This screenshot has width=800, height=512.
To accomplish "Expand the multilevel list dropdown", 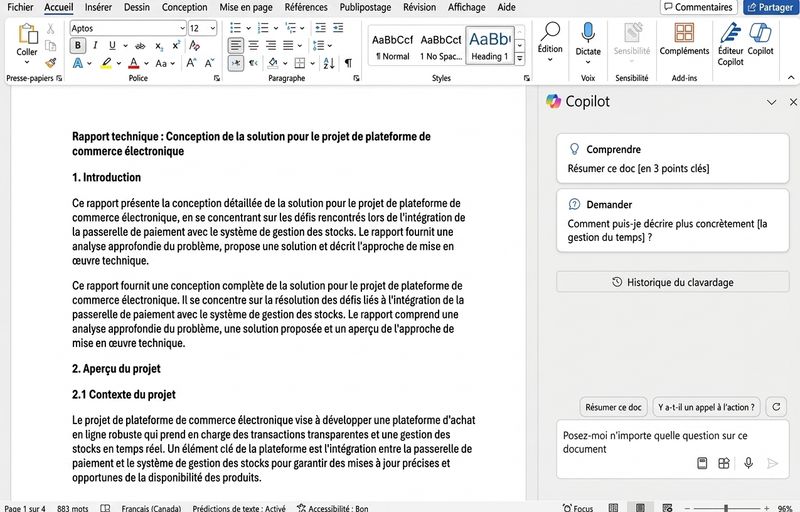I will point(303,28).
